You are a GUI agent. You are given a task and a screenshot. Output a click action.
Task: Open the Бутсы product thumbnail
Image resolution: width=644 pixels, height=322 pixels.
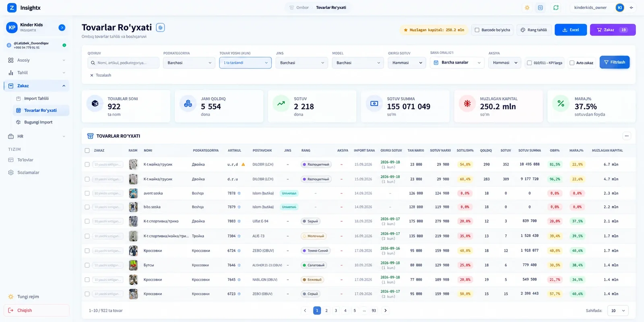133,265
